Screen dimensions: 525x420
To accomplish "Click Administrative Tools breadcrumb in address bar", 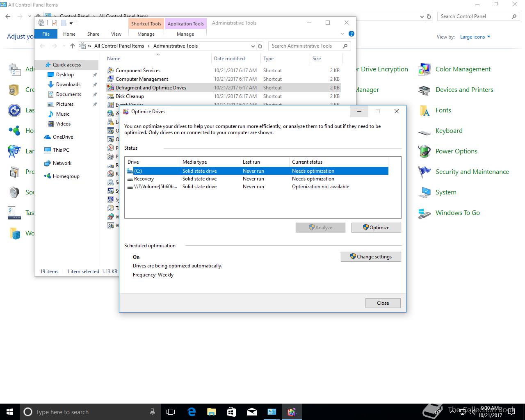I will [x=176, y=46].
